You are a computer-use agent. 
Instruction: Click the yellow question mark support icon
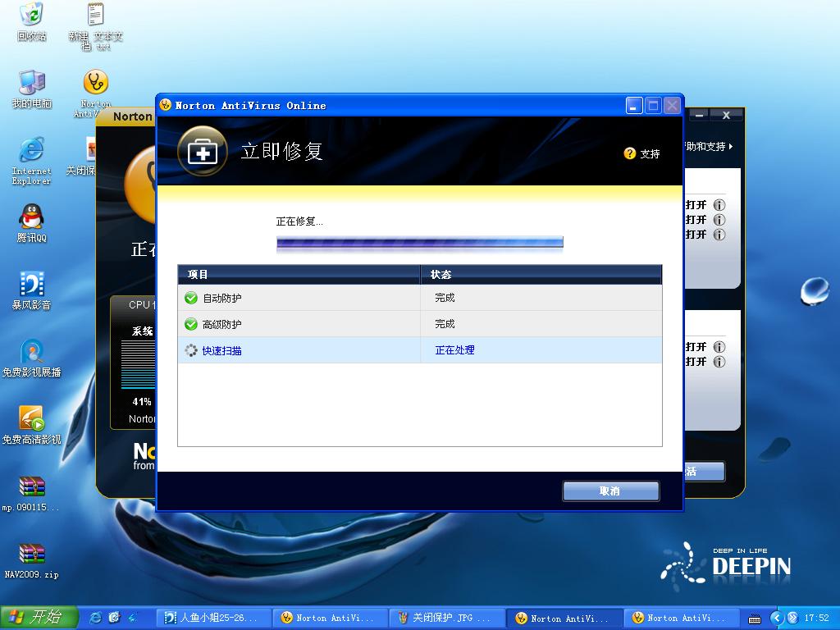(629, 153)
